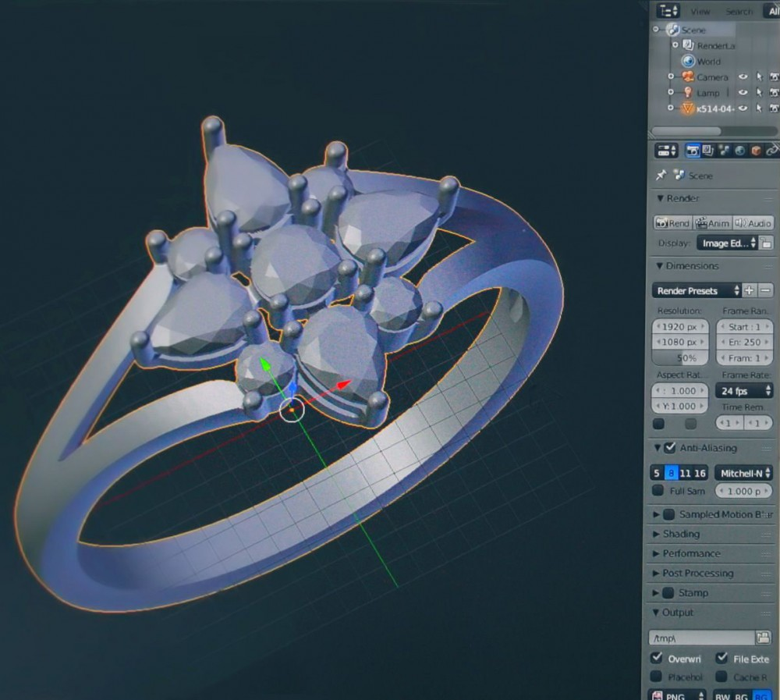Switch to Render Layers properties tab icon

(x=708, y=151)
